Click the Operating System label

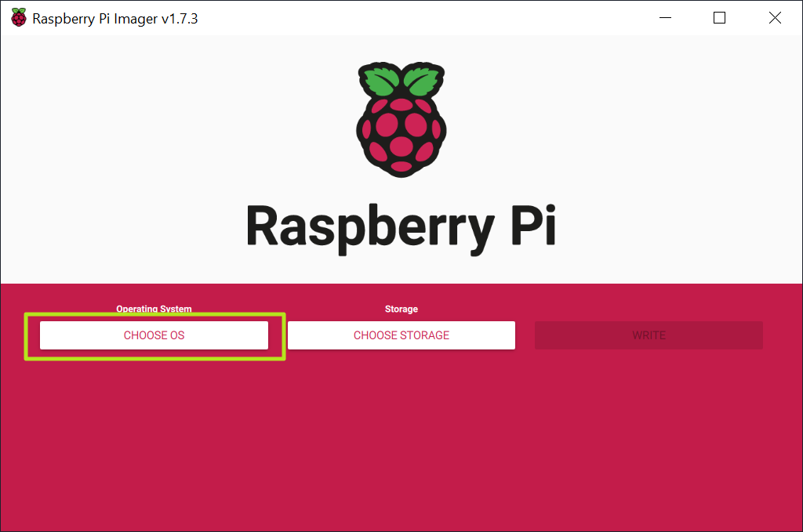point(154,309)
